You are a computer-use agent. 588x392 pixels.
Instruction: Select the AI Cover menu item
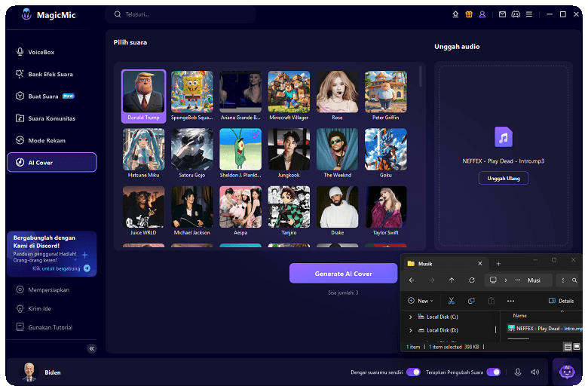coord(52,162)
